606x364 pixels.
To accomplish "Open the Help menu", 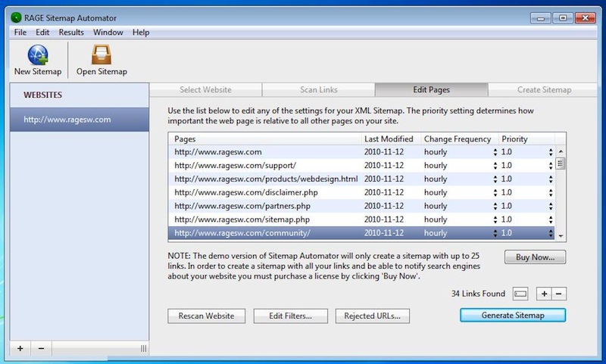I will coord(141,33).
